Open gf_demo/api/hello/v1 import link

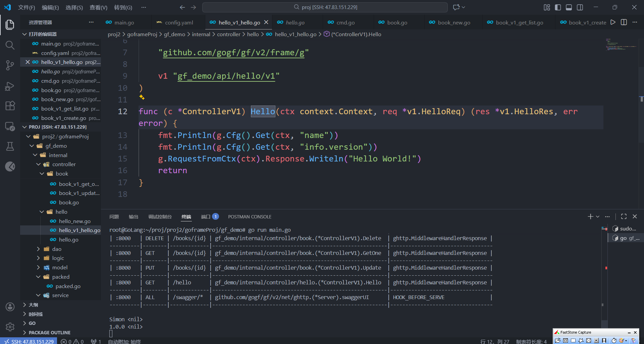(226, 76)
